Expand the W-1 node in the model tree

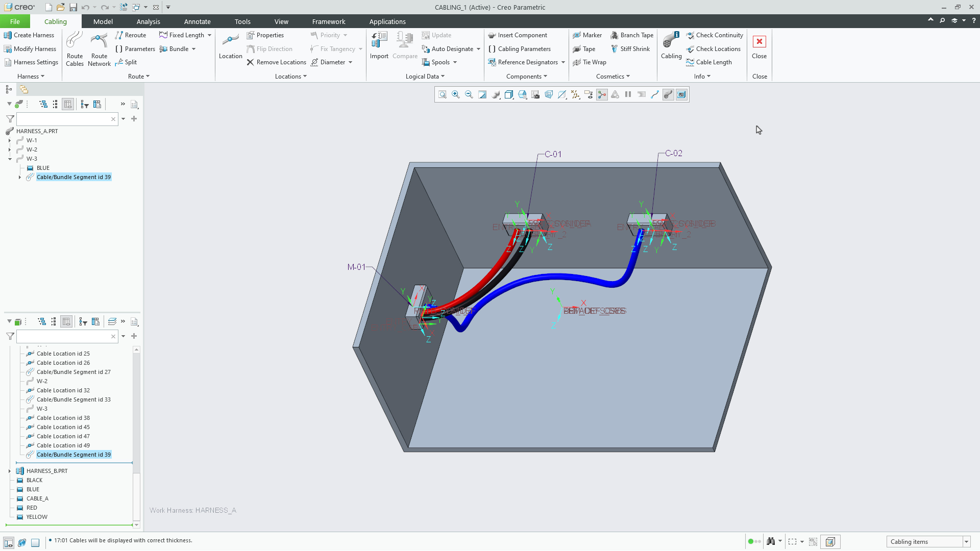(9, 140)
